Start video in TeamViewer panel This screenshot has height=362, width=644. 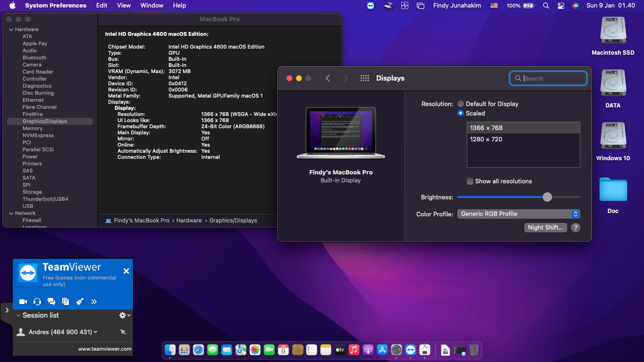(x=23, y=302)
